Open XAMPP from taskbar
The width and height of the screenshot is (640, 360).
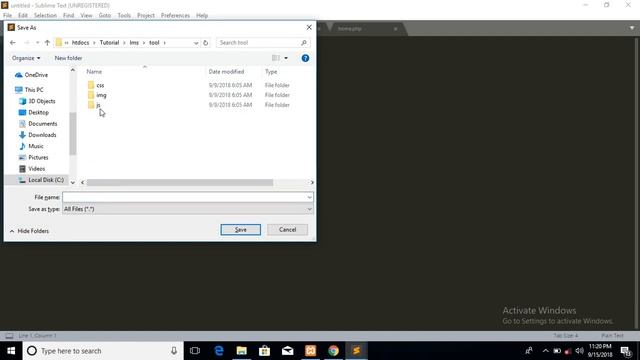point(311,351)
